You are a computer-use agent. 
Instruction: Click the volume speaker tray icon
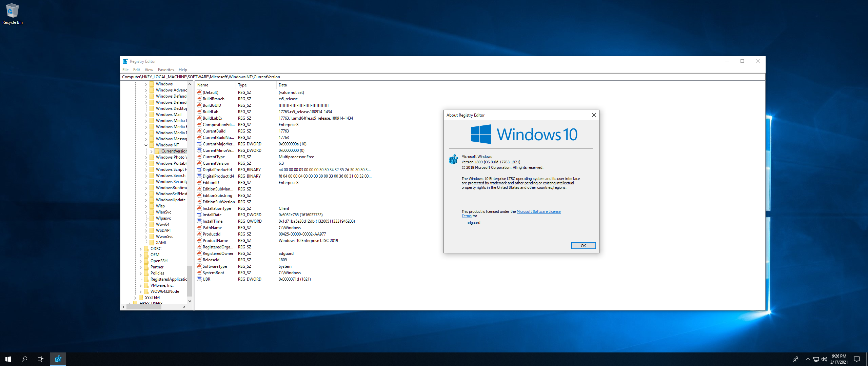[x=824, y=359]
